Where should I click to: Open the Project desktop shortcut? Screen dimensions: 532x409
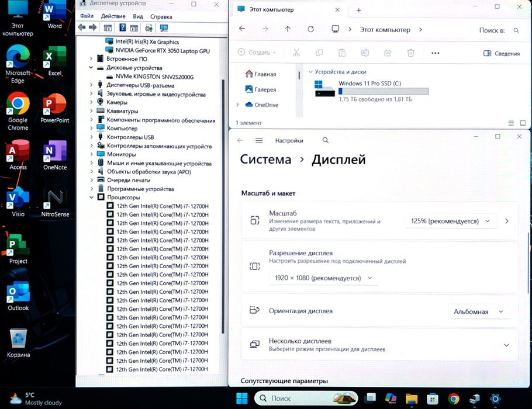18,249
